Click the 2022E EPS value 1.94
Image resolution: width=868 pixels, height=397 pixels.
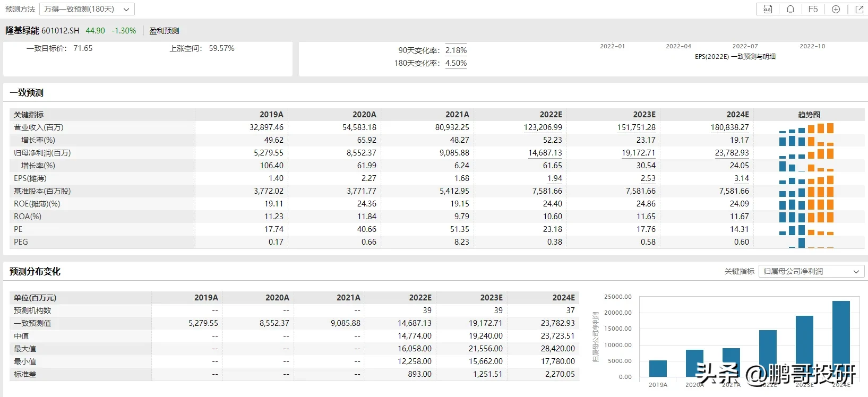(555, 178)
